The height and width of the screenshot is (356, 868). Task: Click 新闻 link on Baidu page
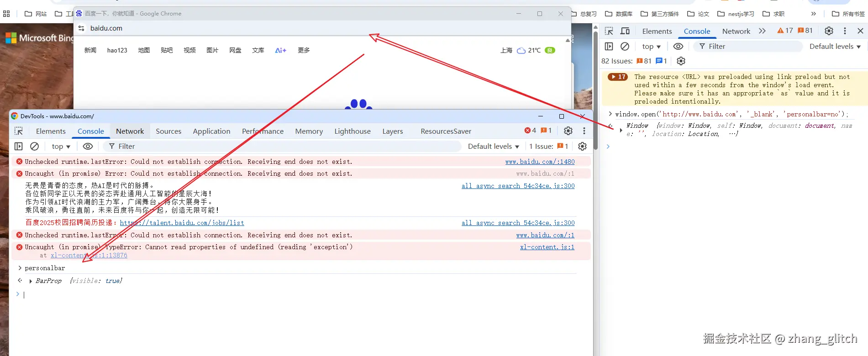click(90, 50)
